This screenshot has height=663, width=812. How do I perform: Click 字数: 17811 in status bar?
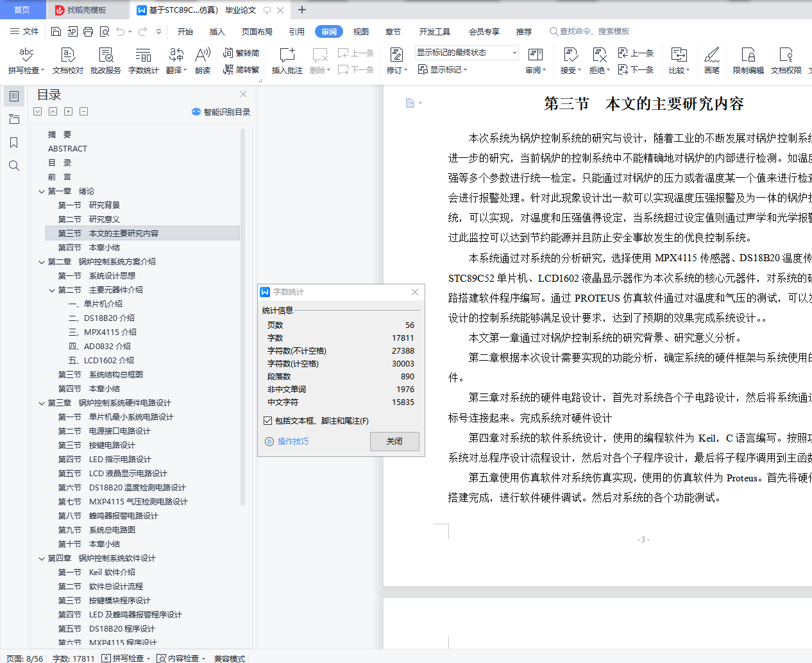[73, 659]
